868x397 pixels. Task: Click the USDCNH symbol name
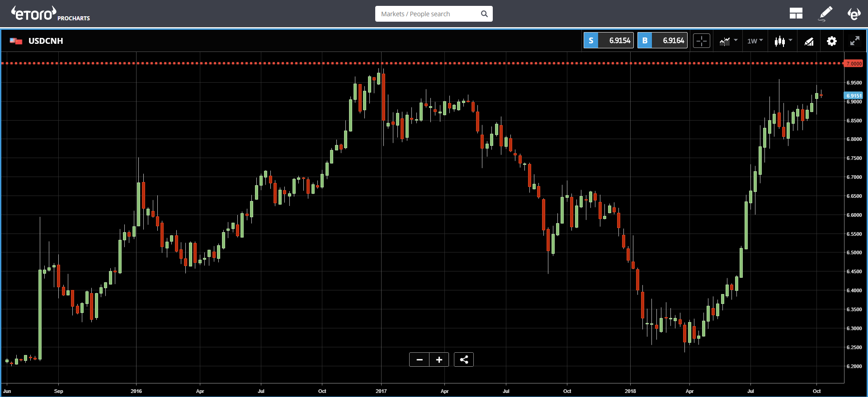click(46, 41)
